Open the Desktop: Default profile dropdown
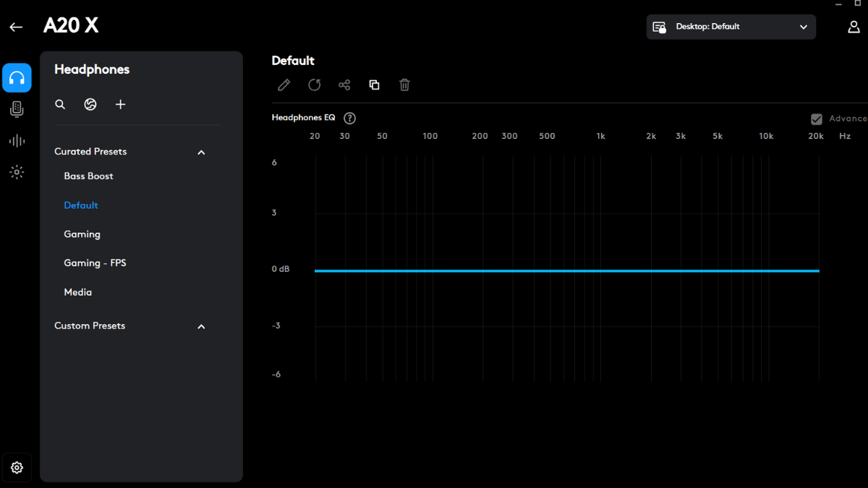The width and height of the screenshot is (868, 488). 731,27
